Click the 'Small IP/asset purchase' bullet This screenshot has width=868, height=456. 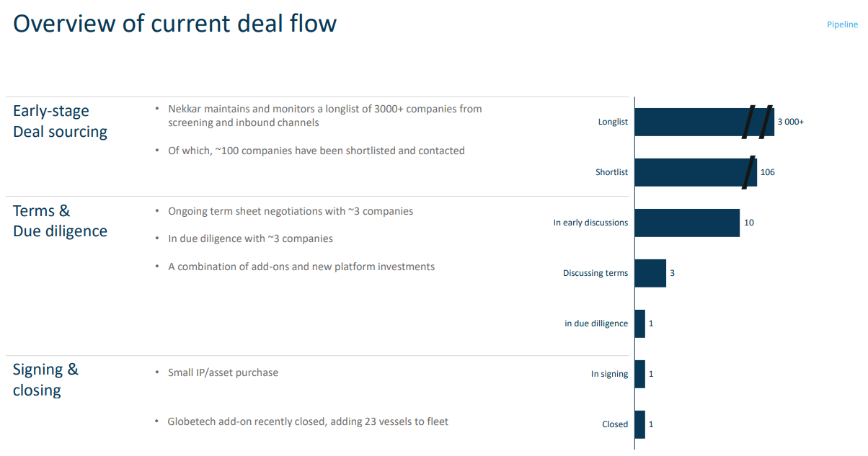click(223, 372)
